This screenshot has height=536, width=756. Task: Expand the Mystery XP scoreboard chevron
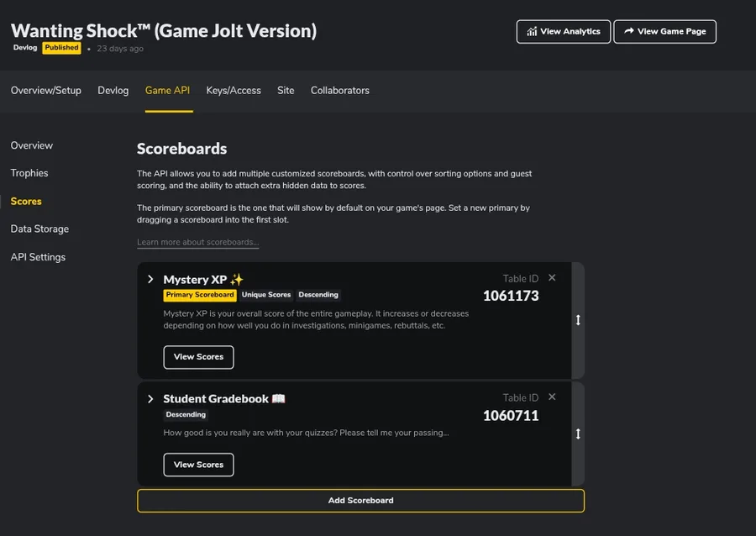[150, 279]
